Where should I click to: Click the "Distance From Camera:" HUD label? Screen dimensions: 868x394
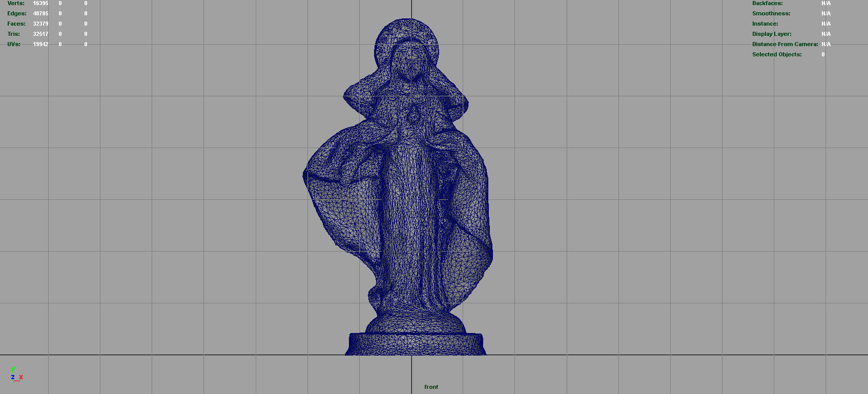[785, 44]
